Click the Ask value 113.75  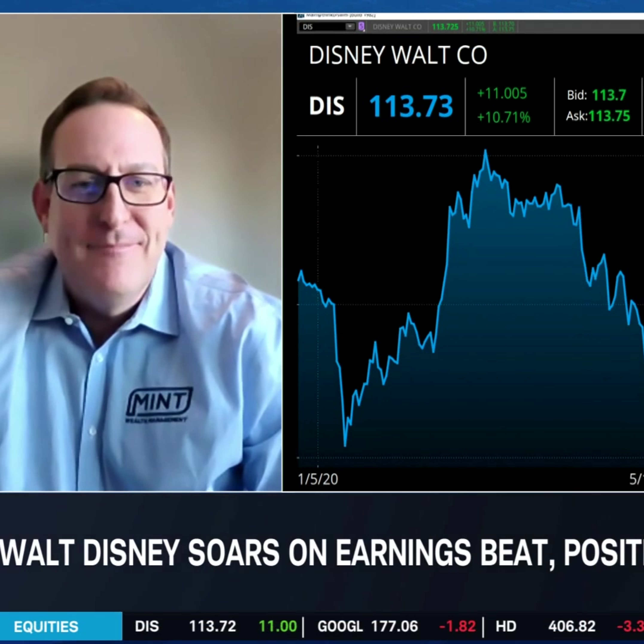(x=609, y=116)
